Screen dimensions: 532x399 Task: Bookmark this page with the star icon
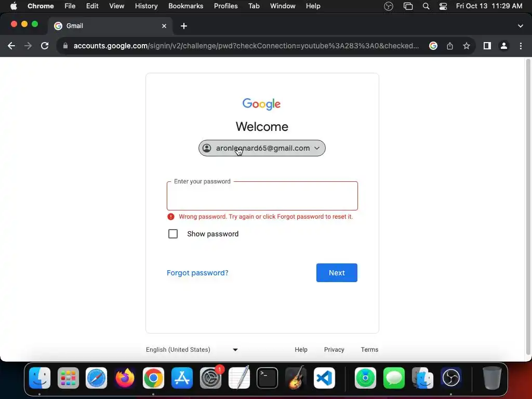(x=467, y=46)
